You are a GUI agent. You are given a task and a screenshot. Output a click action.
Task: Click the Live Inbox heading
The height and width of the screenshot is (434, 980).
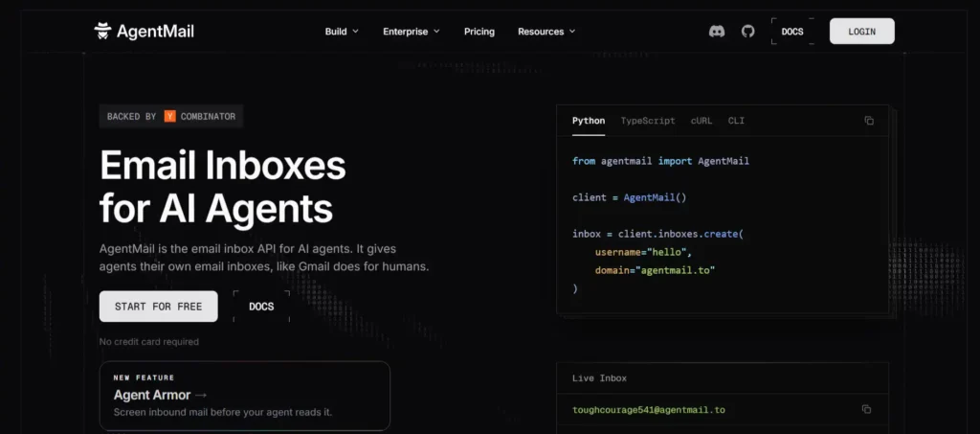[x=599, y=377]
